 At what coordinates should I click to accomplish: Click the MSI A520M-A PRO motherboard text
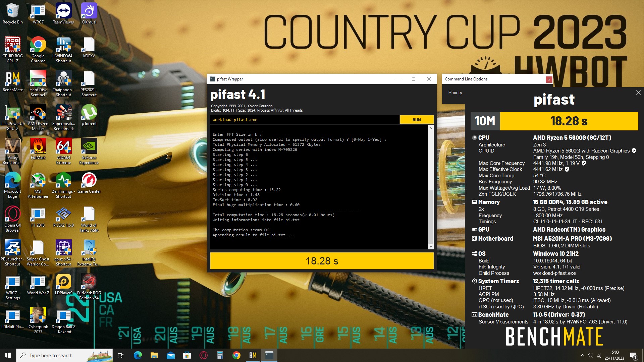572,239
